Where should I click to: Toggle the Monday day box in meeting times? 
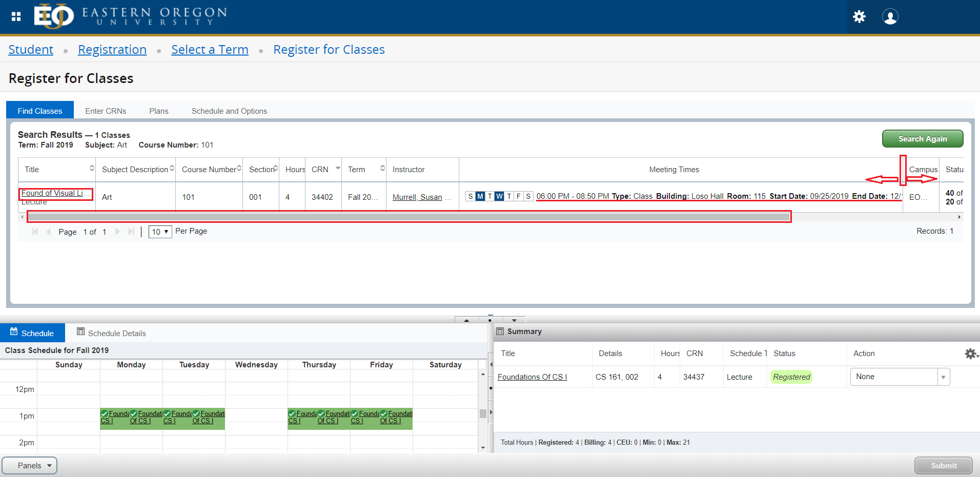pos(480,196)
